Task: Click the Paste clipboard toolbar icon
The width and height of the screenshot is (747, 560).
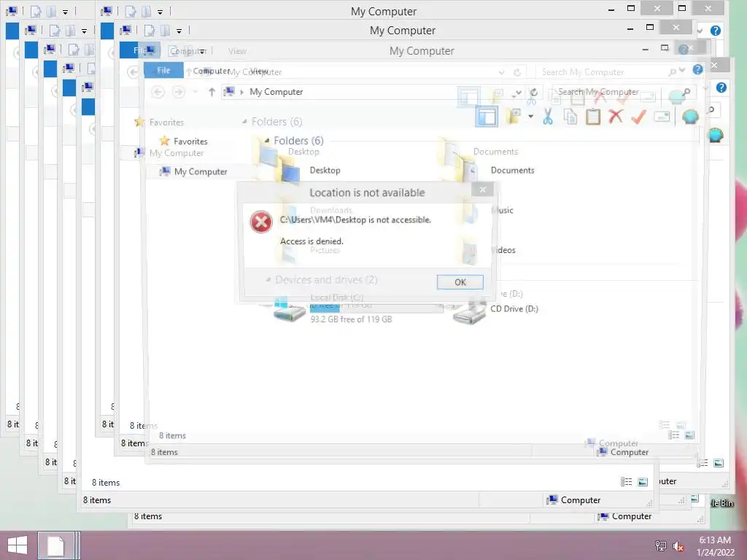Action: [x=592, y=116]
